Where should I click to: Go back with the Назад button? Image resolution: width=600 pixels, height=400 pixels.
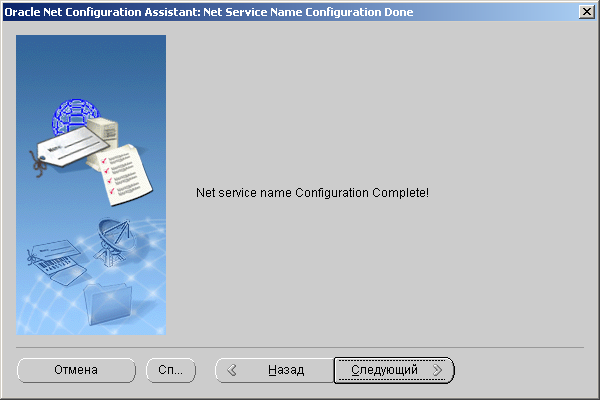(x=275, y=370)
